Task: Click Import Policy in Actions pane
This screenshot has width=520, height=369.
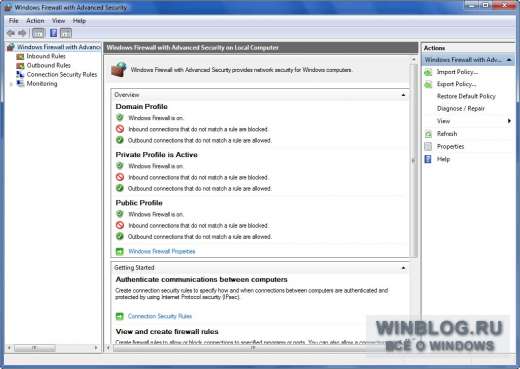Action: click(458, 72)
